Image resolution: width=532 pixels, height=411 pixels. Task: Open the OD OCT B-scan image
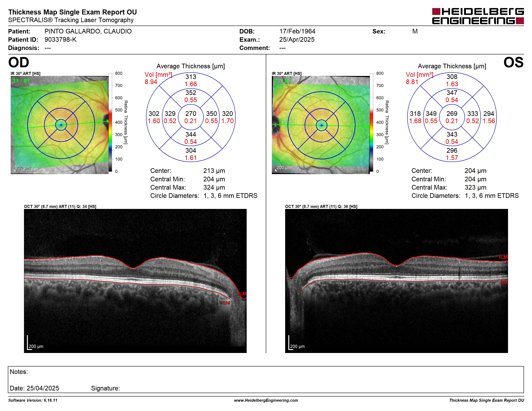coord(135,281)
